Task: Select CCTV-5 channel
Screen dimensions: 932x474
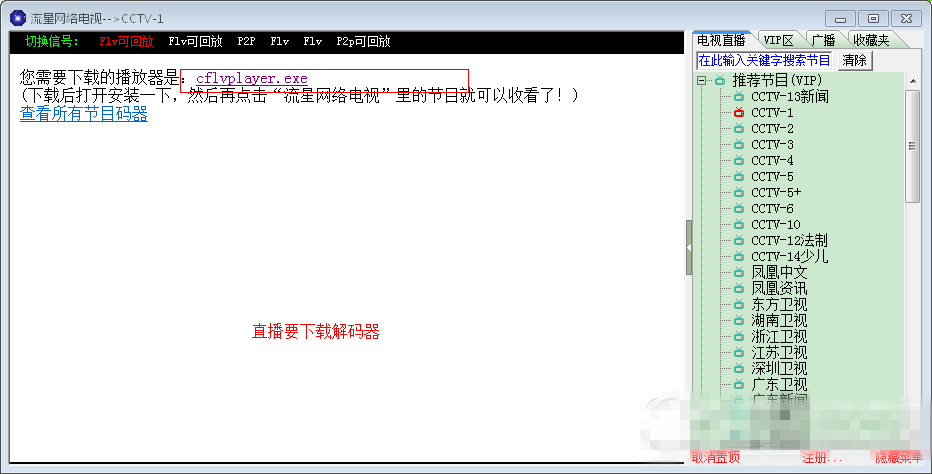Action: click(772, 177)
